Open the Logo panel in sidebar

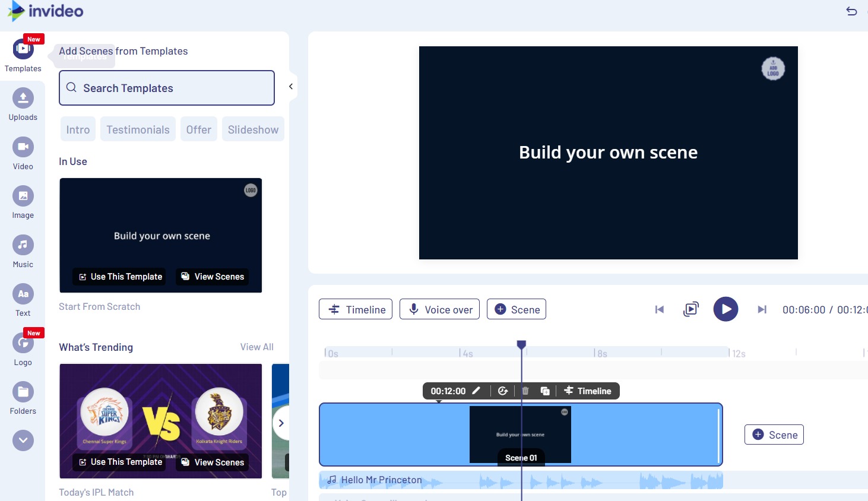tap(23, 343)
